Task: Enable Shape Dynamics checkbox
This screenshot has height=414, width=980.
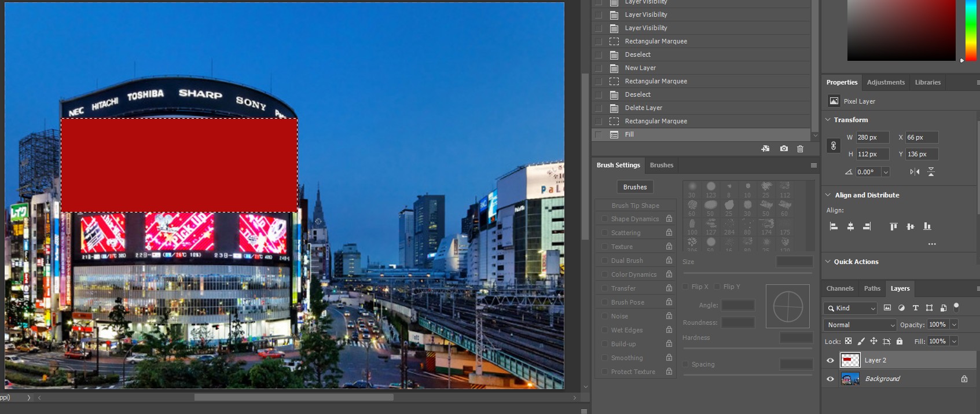Action: tap(604, 219)
